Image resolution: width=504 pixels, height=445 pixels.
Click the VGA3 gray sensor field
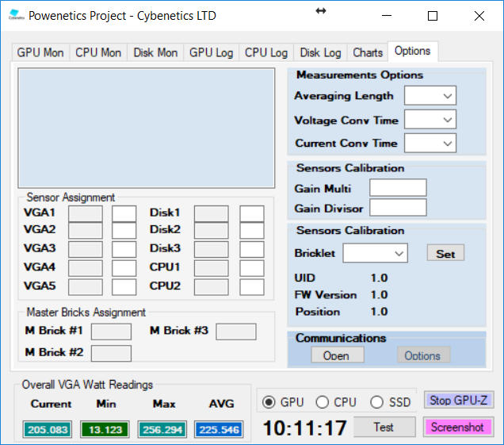(x=86, y=249)
